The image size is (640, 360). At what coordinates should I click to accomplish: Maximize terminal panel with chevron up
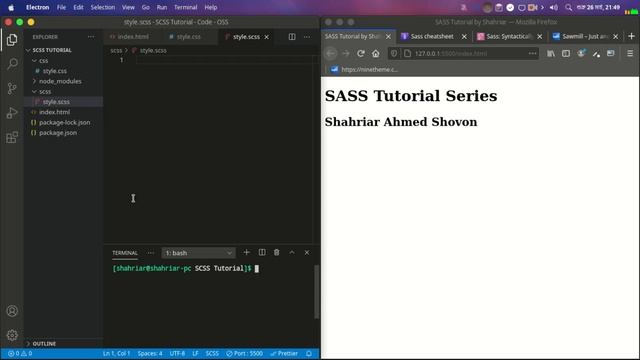pyautogui.click(x=292, y=253)
